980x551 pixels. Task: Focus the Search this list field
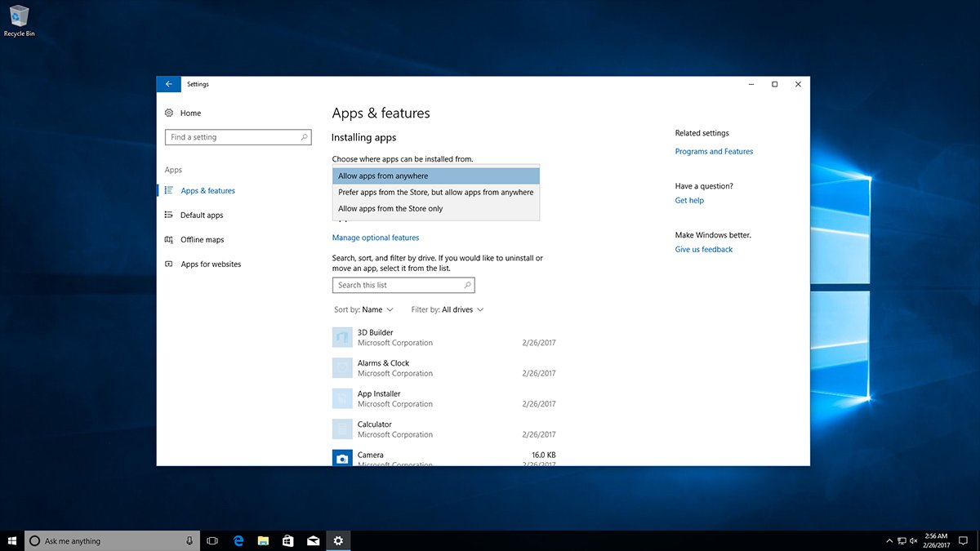pos(403,286)
